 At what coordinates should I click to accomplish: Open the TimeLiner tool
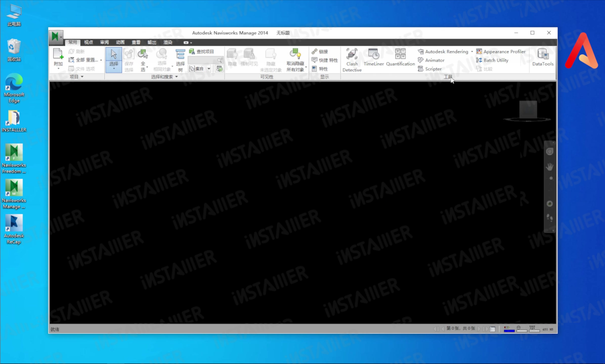374,57
